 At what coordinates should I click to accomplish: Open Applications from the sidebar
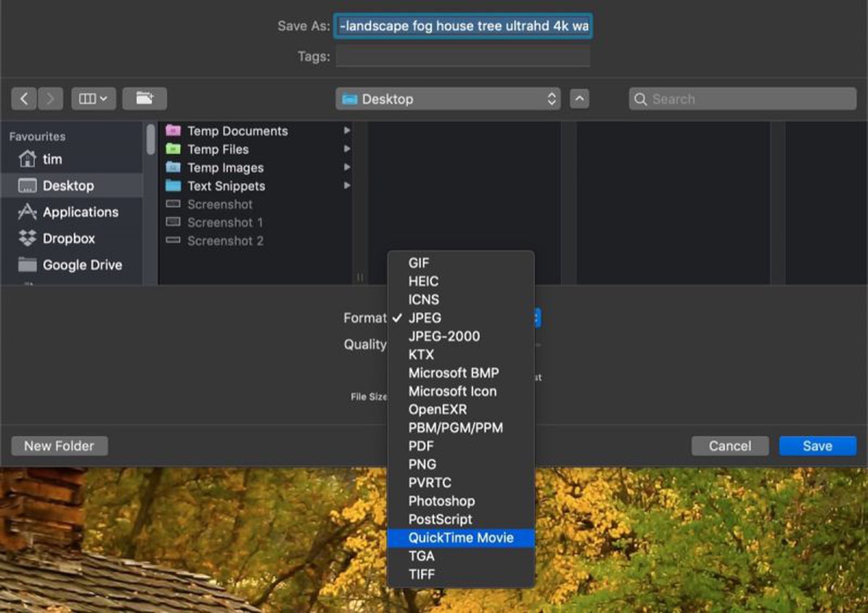coord(80,212)
